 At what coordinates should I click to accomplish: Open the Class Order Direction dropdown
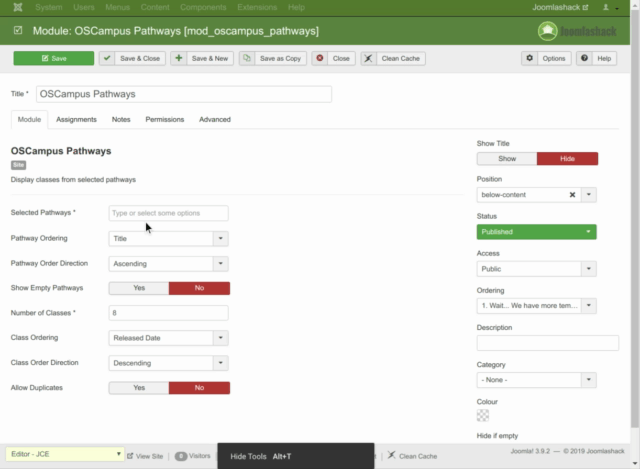pos(168,363)
